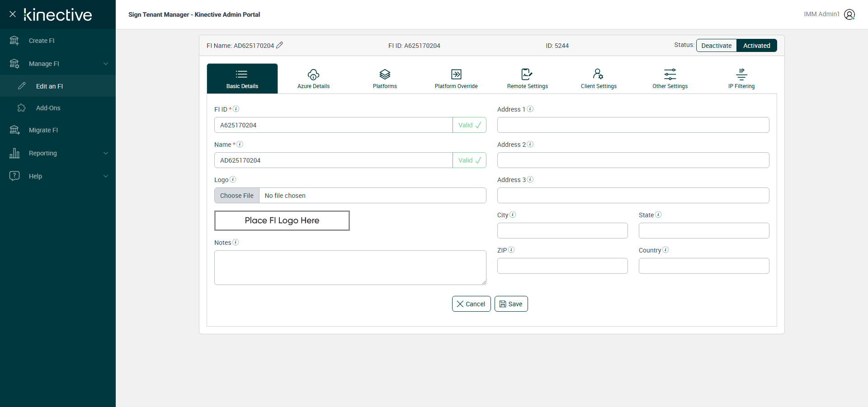Switch to the Azure Details tab

[314, 79]
